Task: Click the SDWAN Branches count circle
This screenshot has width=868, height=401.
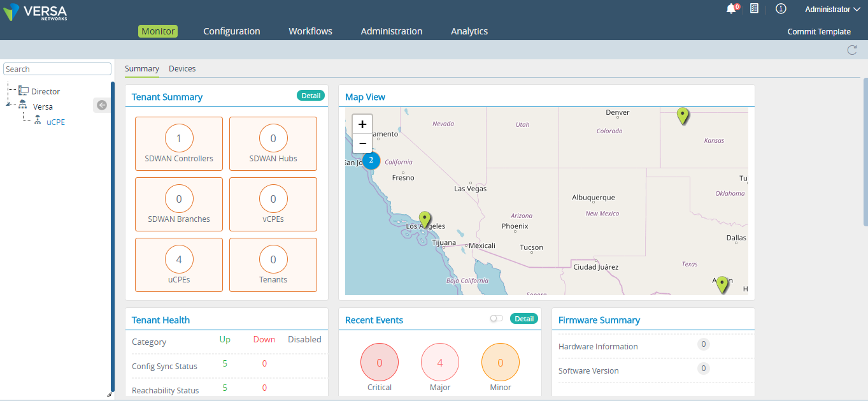Action: [x=179, y=199]
